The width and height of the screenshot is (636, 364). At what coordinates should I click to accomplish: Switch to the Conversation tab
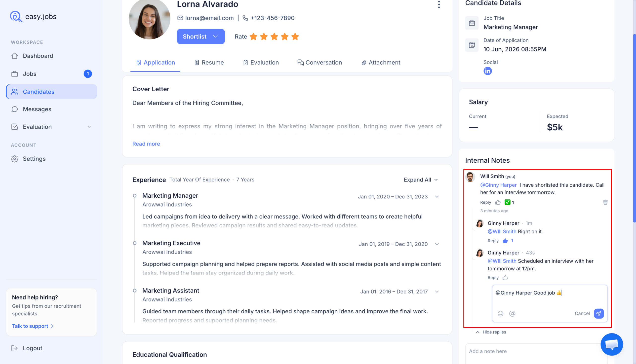tap(319, 63)
